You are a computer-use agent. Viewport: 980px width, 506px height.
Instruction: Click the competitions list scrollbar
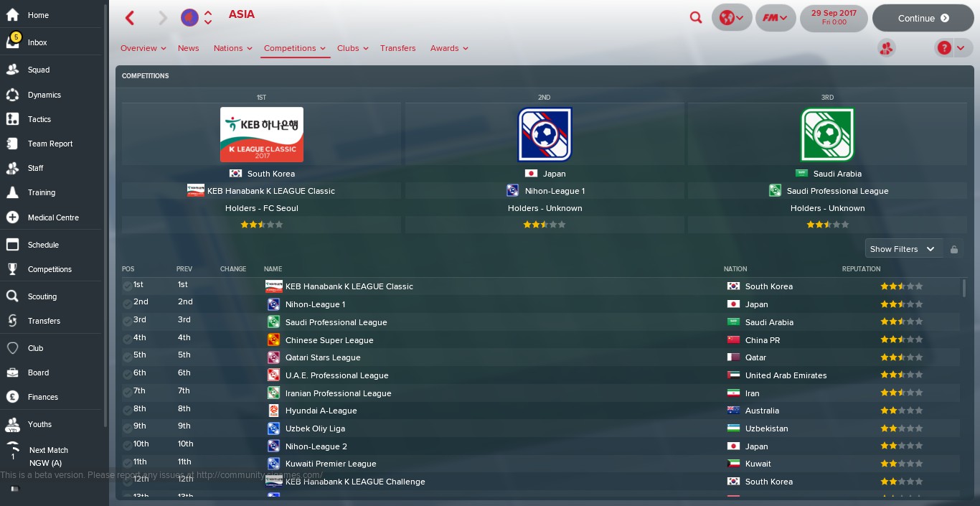click(963, 288)
